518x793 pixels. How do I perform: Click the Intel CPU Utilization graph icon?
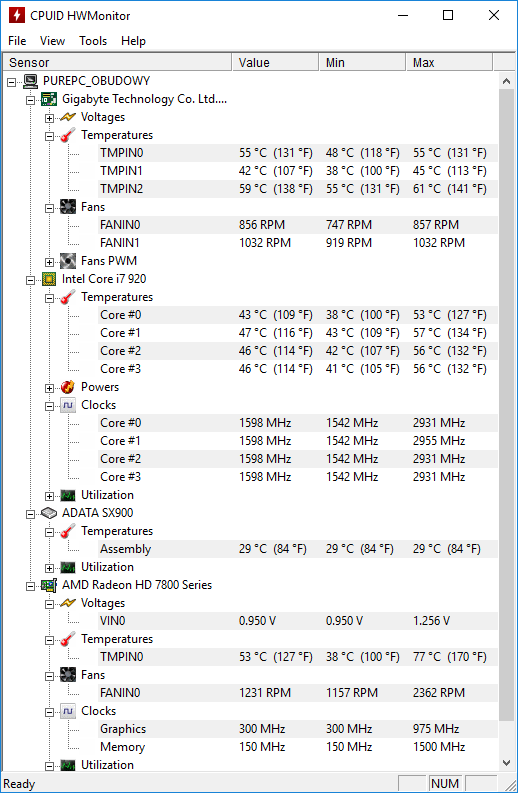[x=68, y=495]
